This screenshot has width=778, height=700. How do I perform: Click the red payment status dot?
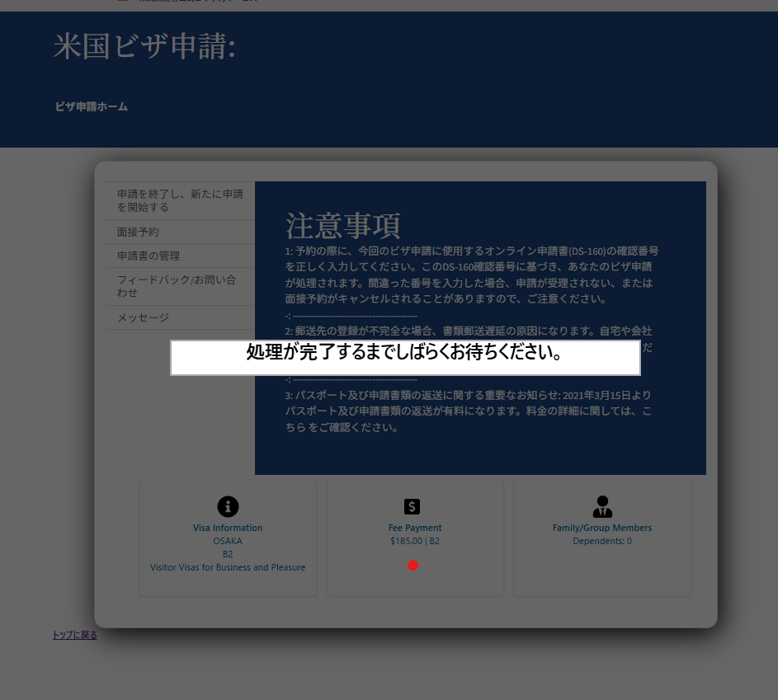tap(413, 566)
